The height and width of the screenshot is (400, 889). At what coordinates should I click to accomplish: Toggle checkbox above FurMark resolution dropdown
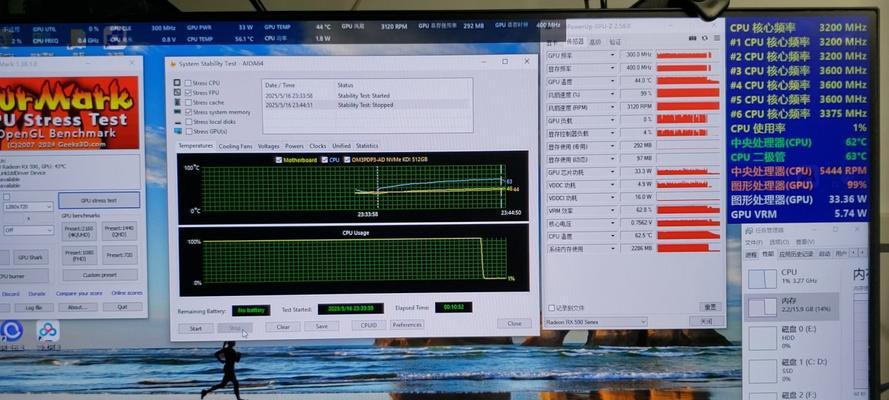(7, 197)
